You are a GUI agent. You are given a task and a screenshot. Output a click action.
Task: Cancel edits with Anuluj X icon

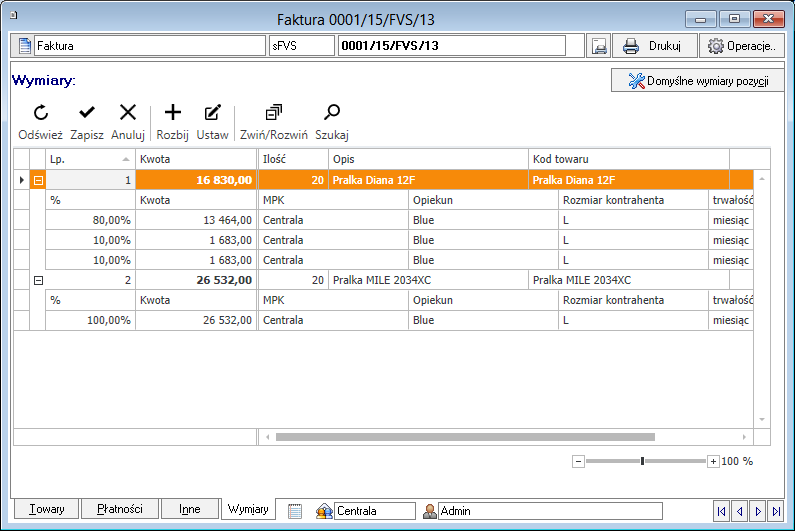tap(128, 113)
